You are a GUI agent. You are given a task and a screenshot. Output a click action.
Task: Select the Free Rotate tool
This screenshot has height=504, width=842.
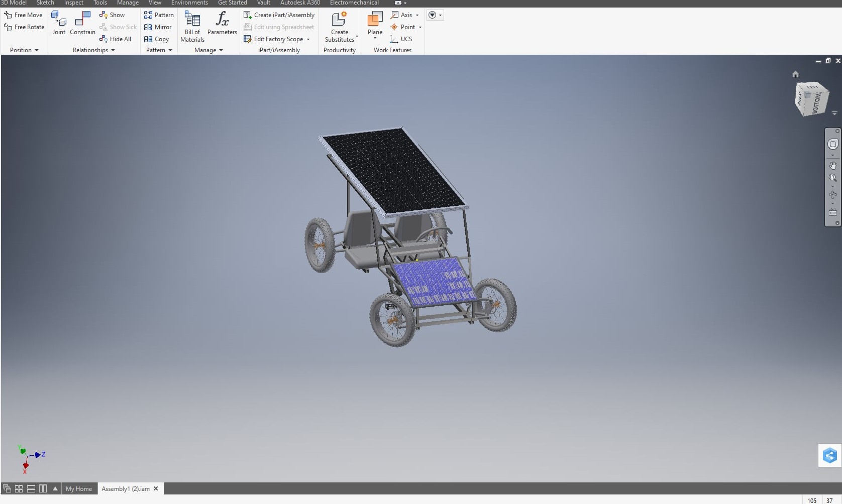point(24,27)
